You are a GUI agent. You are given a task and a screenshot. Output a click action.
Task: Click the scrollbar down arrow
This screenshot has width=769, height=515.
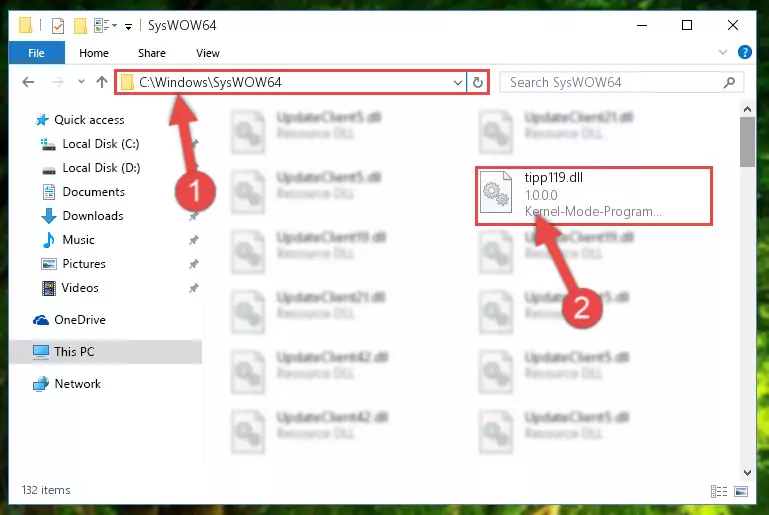(x=747, y=473)
